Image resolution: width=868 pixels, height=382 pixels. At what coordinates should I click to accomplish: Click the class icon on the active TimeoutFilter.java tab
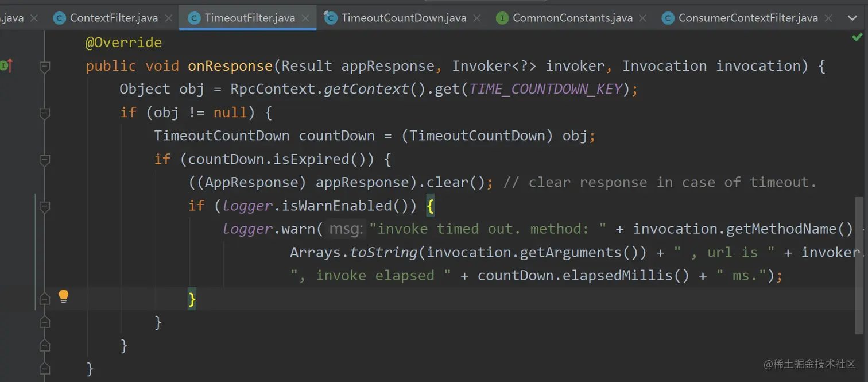click(x=193, y=18)
